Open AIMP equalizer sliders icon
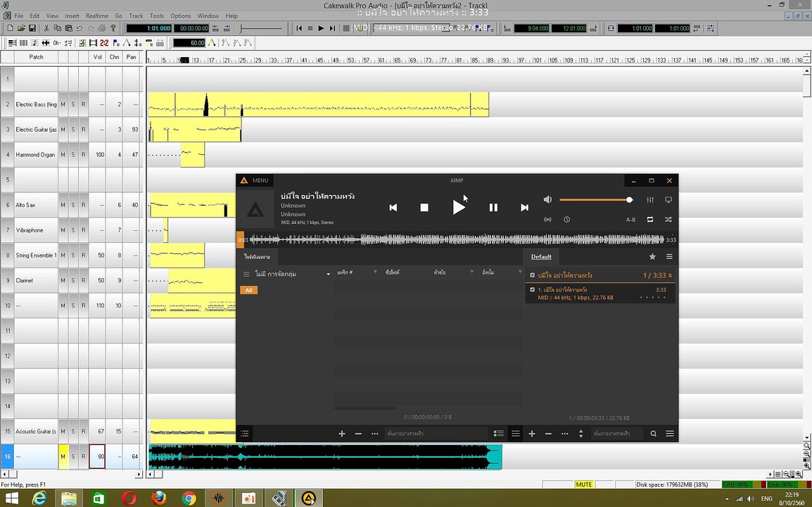This screenshot has height=507, width=812. [650, 199]
